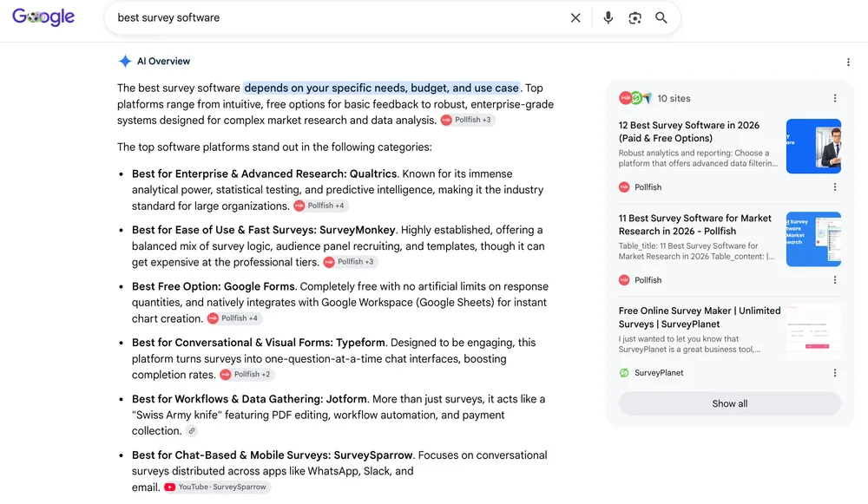Click the thumbnail for the SurveyPlanet result
The width and height of the screenshot is (868, 504).
coord(813,332)
